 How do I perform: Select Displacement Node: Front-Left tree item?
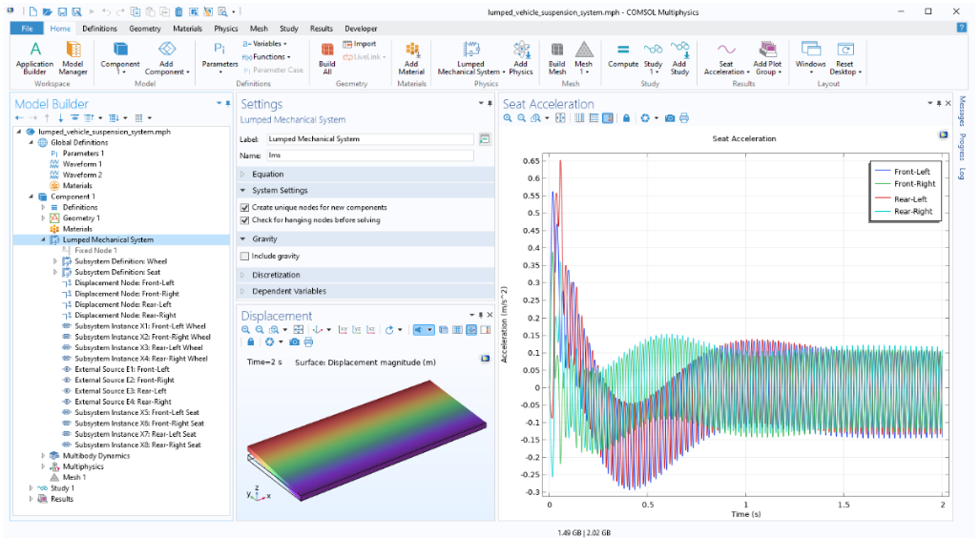point(124,283)
